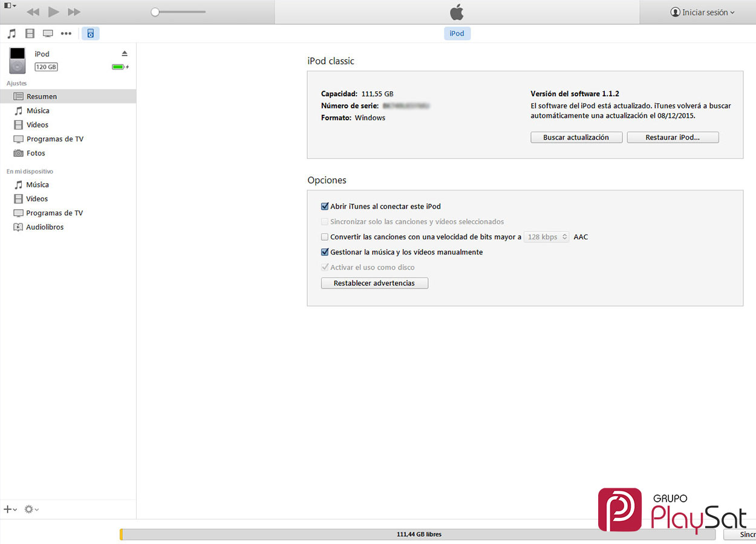Enable Convertir las canciones bitrate checkbox
Image resolution: width=756 pixels, height=544 pixels.
click(325, 237)
